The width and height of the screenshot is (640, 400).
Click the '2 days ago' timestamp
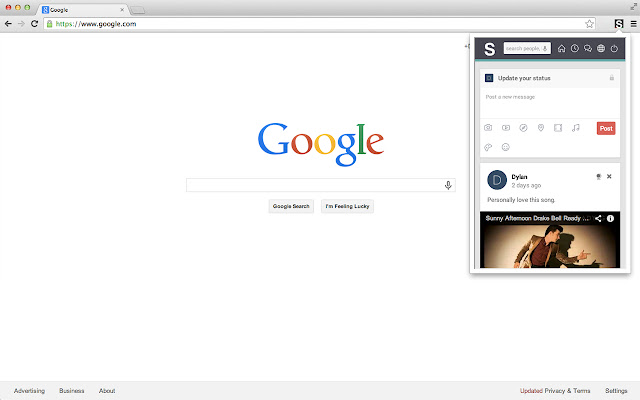tap(526, 185)
